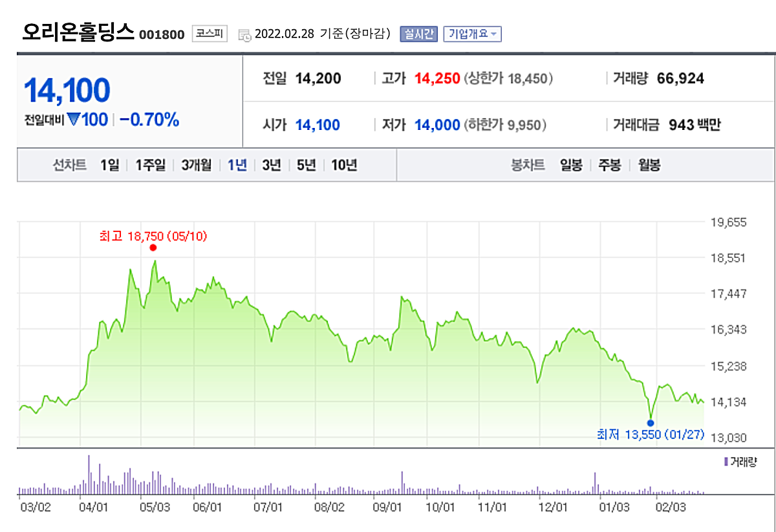The height and width of the screenshot is (532, 776).
Task: Click the blue down-triangle next to 100
Action: click(x=73, y=120)
